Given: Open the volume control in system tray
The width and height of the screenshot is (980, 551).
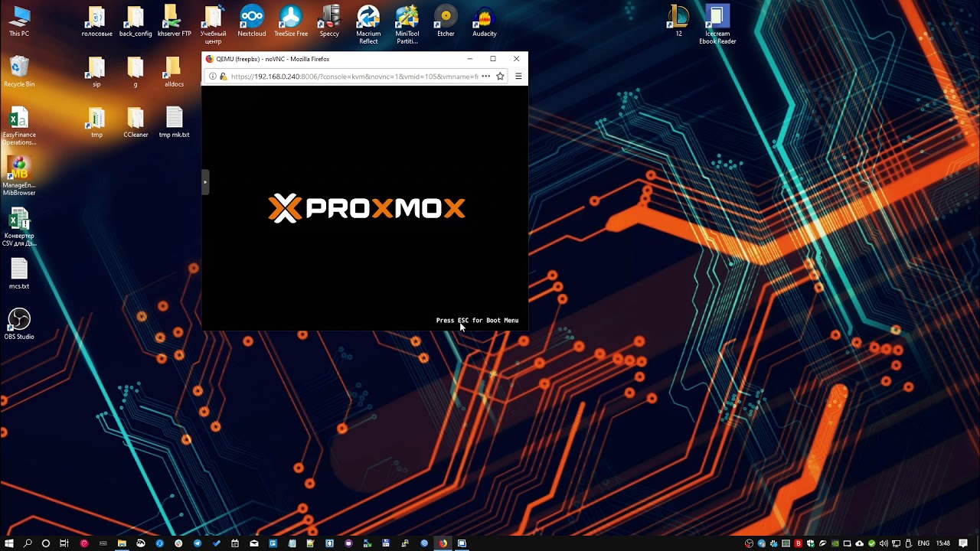Looking at the screenshot, I should 884,543.
